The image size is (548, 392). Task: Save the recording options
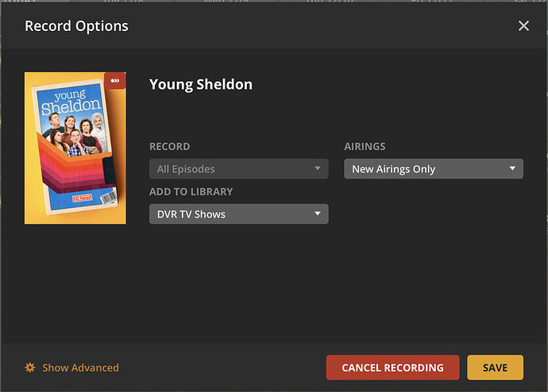click(x=495, y=367)
